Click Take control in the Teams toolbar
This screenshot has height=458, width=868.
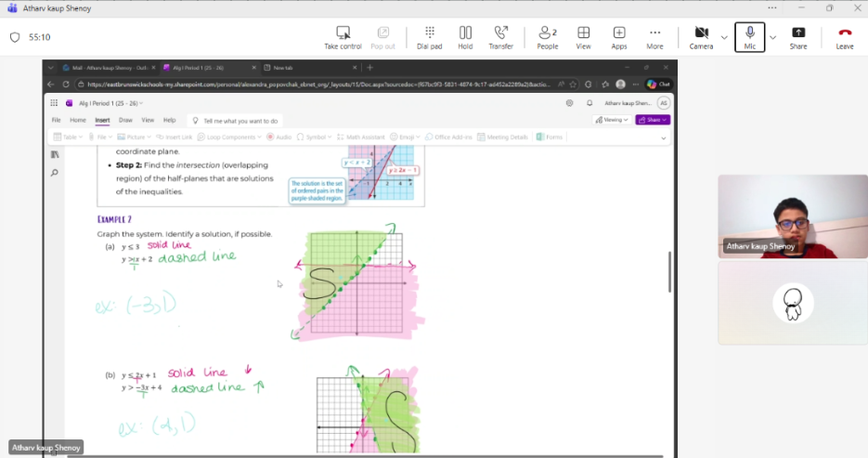pos(343,38)
